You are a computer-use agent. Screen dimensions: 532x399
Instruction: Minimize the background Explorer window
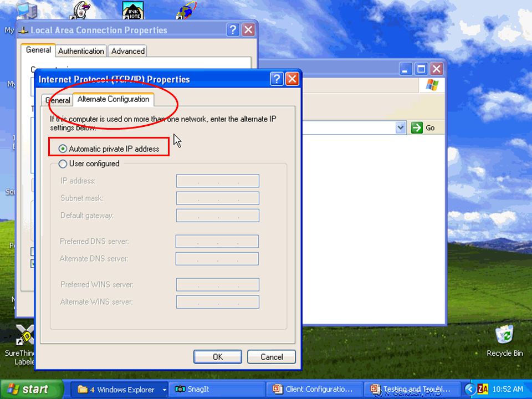click(405, 69)
